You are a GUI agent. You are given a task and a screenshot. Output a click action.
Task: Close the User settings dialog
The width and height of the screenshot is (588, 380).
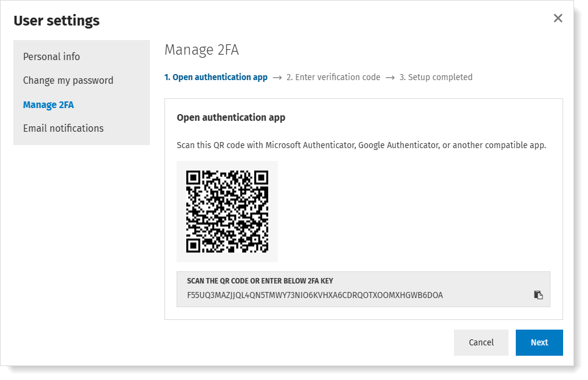pos(558,18)
